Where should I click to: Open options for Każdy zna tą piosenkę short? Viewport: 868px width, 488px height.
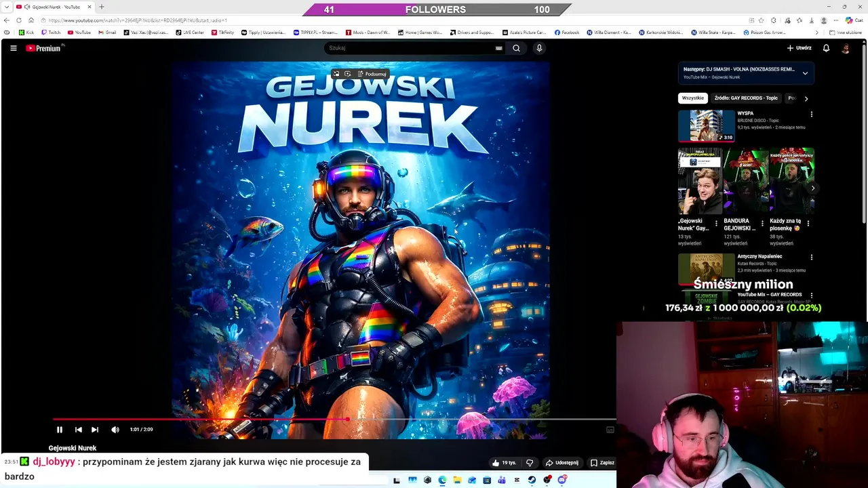tap(808, 224)
